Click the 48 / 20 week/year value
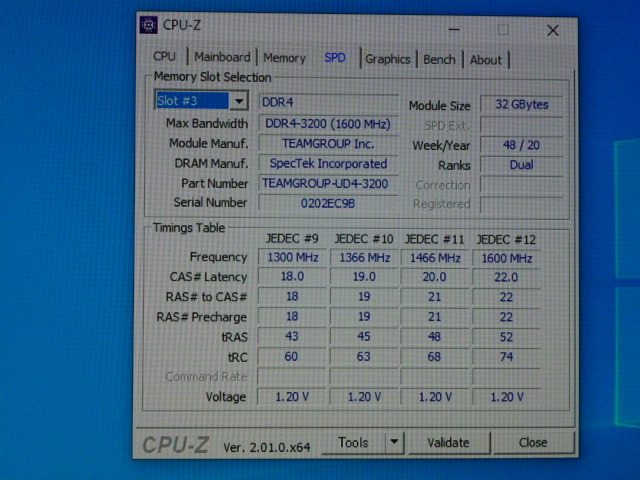This screenshot has width=640, height=480. [x=522, y=145]
